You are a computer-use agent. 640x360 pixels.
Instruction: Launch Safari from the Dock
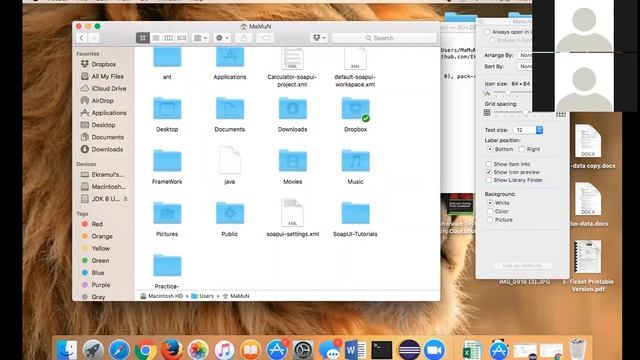[119, 350]
